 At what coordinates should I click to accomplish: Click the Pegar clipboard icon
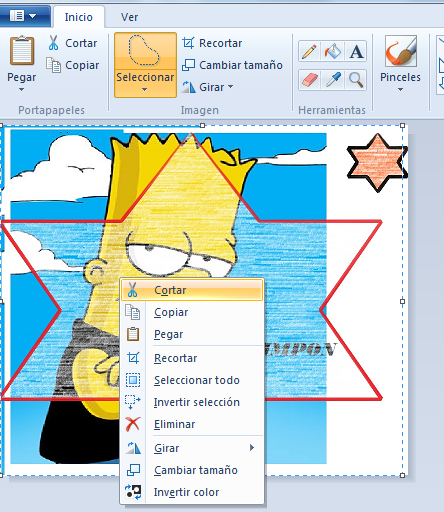click(22, 50)
